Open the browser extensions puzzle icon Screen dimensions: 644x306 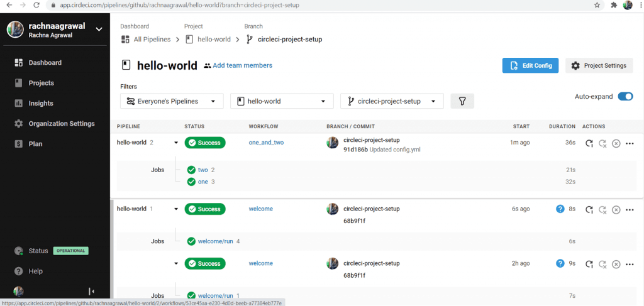(x=614, y=5)
